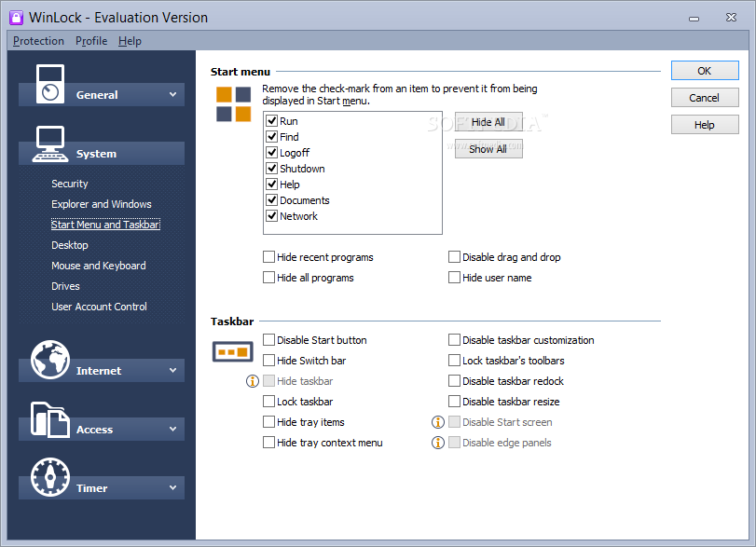Open the Explorer and Windows settings page
Screen dimensions: 756x547
click(102, 204)
